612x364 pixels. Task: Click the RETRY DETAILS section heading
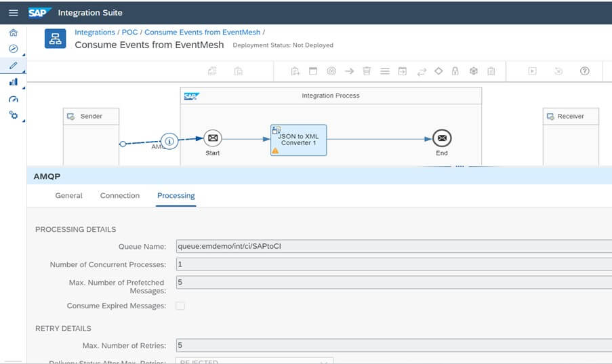63,329
